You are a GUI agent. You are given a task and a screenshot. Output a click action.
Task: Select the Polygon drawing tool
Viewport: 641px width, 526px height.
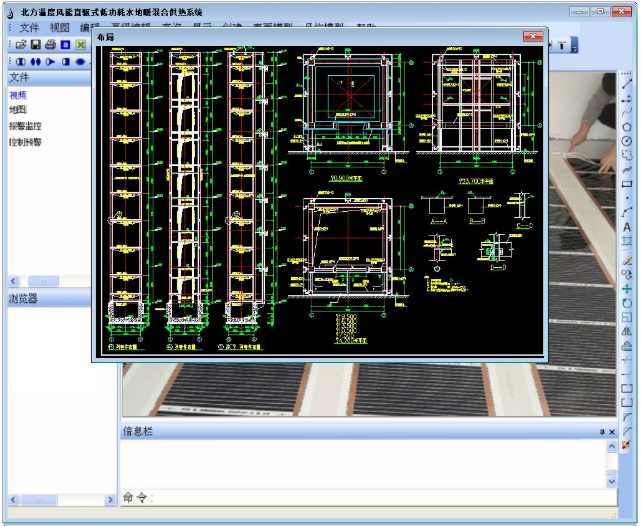point(627,127)
